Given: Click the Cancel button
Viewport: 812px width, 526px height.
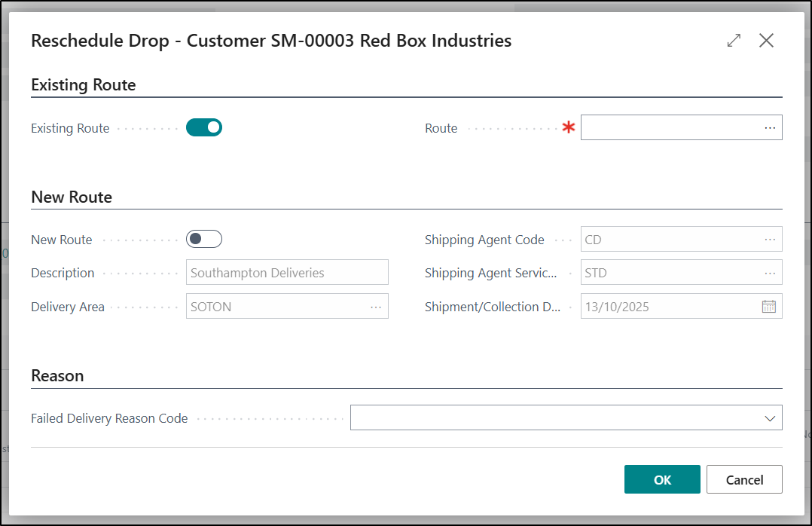Looking at the screenshot, I should coord(744,479).
